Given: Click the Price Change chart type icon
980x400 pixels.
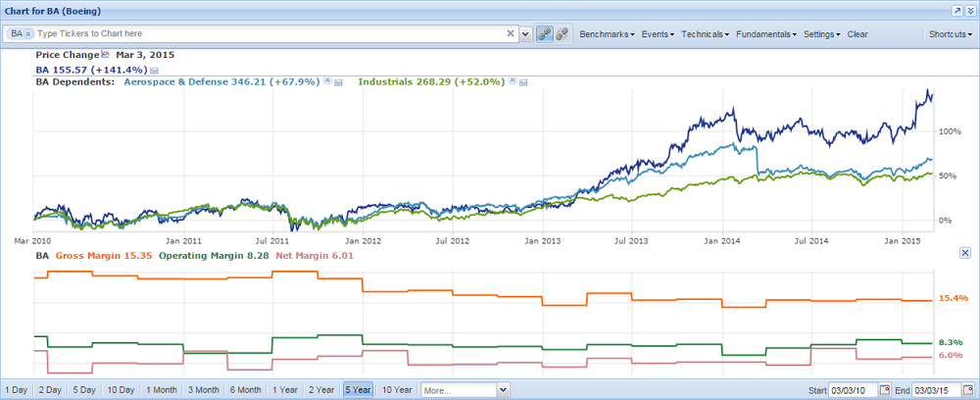Looking at the screenshot, I should tap(105, 54).
